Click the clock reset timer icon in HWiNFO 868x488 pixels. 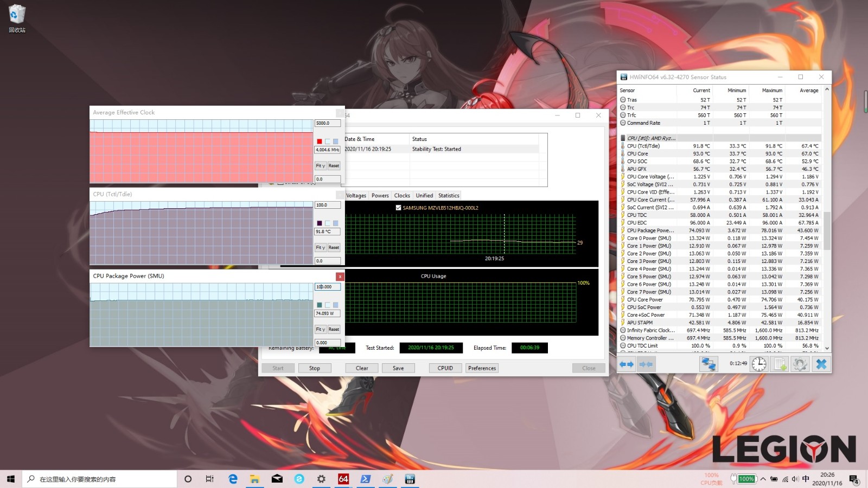click(759, 364)
